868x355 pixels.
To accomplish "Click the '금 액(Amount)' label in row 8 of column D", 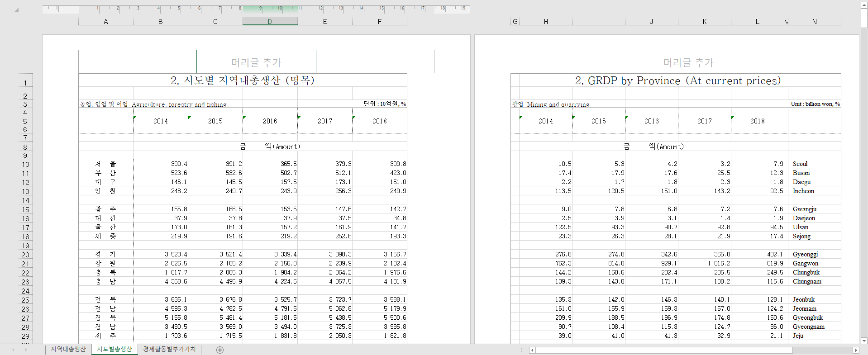I will click(x=270, y=146).
